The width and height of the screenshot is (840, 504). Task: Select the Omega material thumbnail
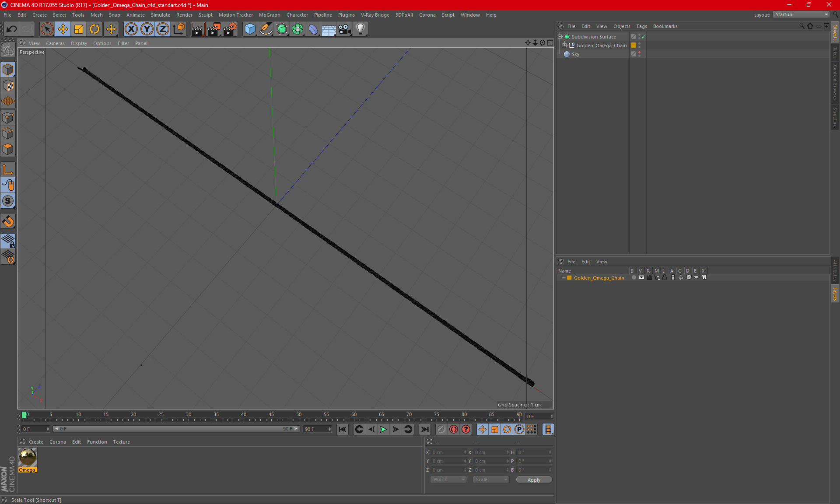click(28, 458)
